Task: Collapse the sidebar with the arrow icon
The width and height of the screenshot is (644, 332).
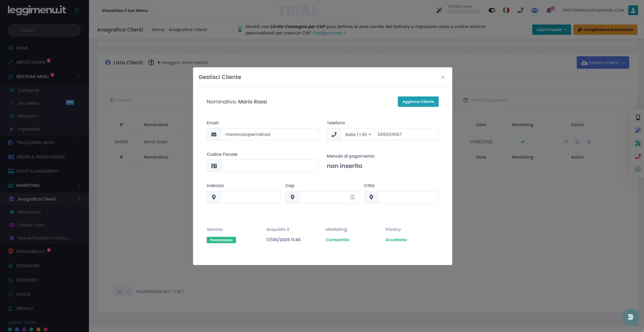Action: point(77,10)
